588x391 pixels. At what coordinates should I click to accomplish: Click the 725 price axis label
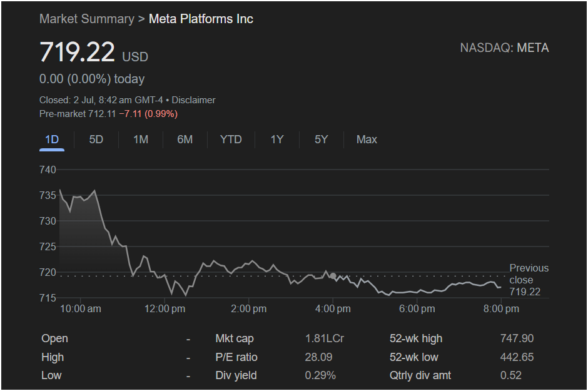click(48, 246)
